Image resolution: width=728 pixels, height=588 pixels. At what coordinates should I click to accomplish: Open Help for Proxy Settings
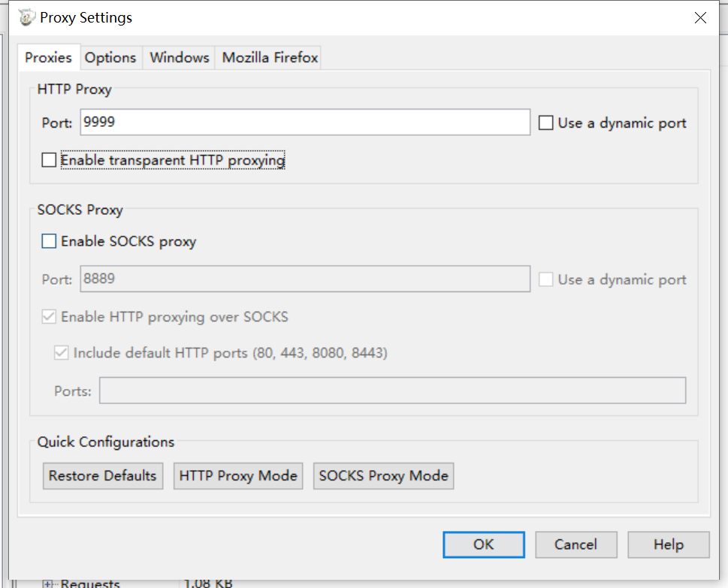click(x=669, y=544)
